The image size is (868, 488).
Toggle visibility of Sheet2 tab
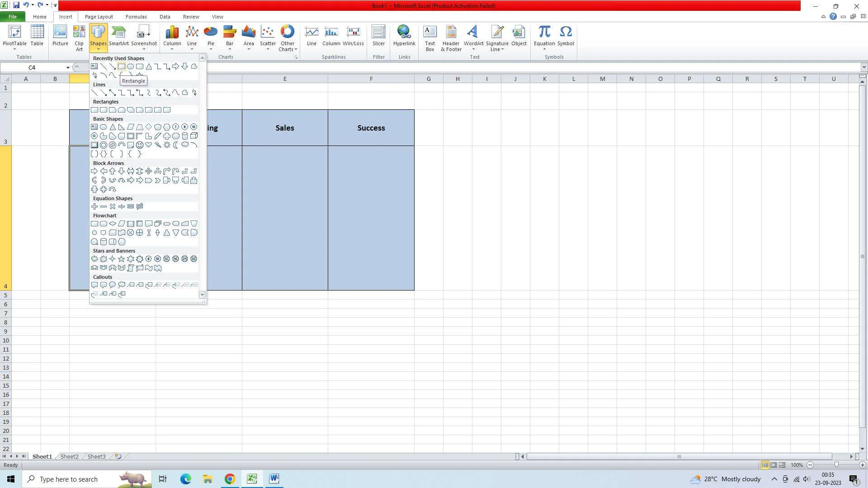pyautogui.click(x=69, y=456)
